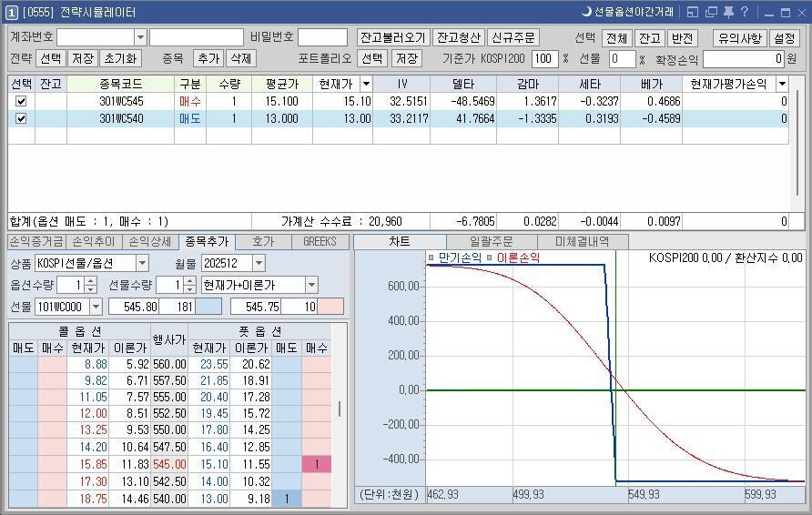Open the 월물 202512 dropdown
Viewport: 812px width, 515px height.
pyautogui.click(x=259, y=263)
